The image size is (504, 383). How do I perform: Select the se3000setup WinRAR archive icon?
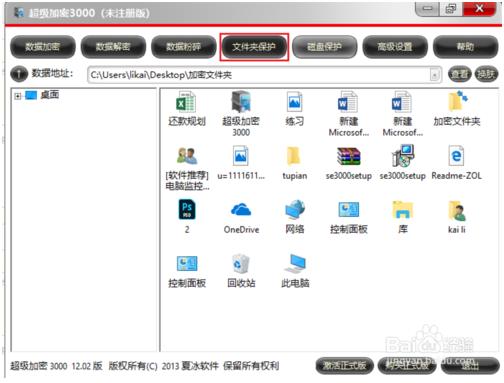tap(348, 156)
